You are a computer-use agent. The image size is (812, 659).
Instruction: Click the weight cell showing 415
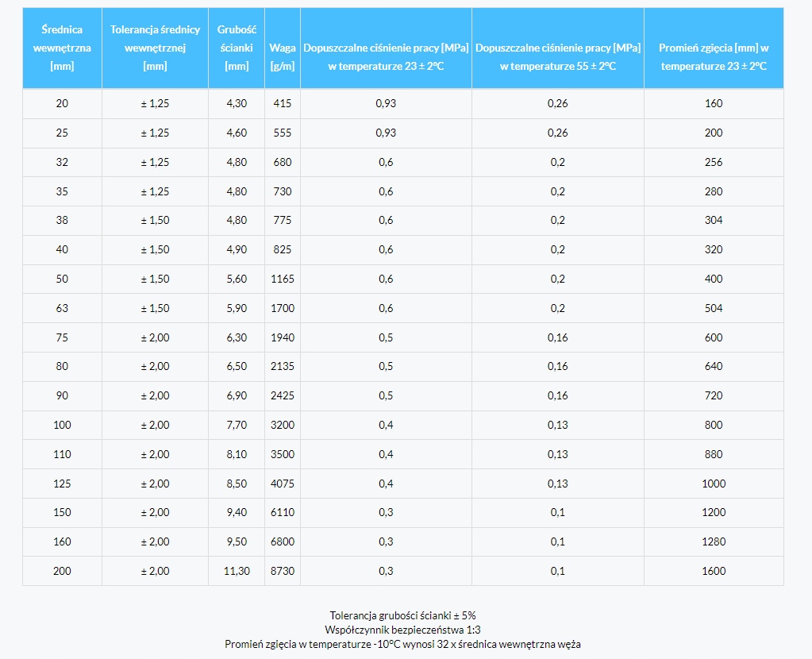[283, 103]
